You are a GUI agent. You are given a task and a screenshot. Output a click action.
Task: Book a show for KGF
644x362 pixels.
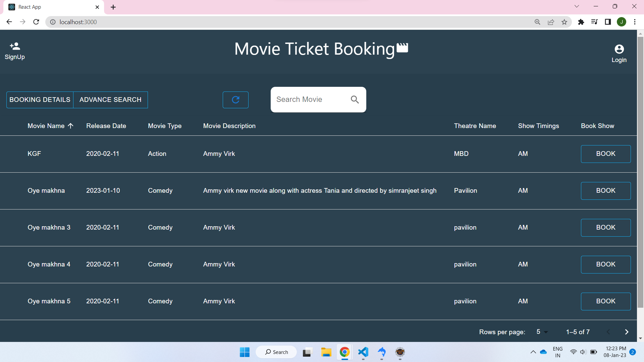(x=606, y=154)
